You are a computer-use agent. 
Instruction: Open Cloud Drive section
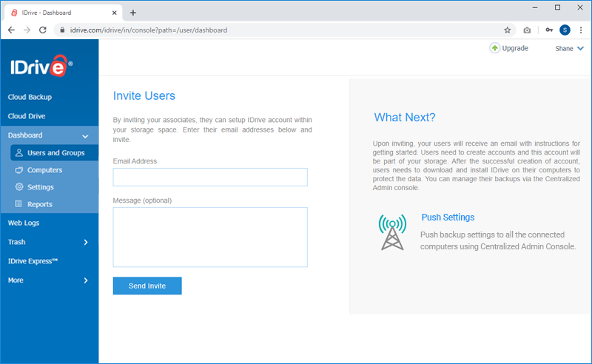(27, 116)
